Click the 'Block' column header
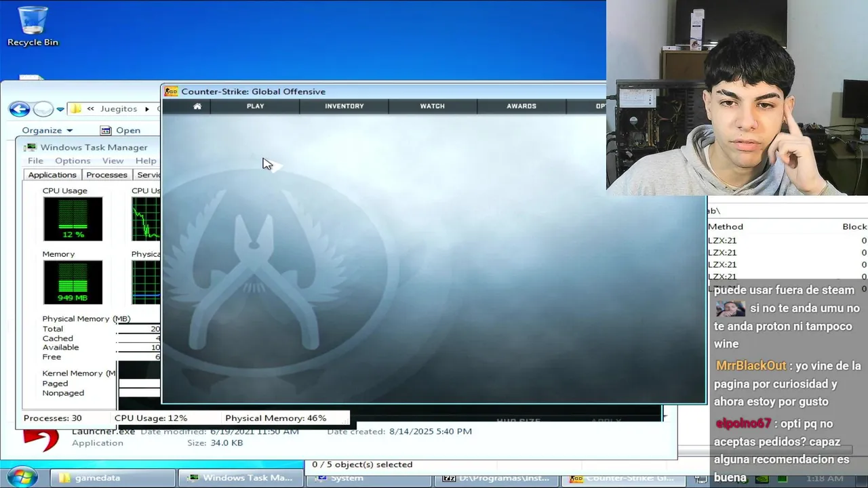This screenshot has height=488, width=868. pos(854,226)
